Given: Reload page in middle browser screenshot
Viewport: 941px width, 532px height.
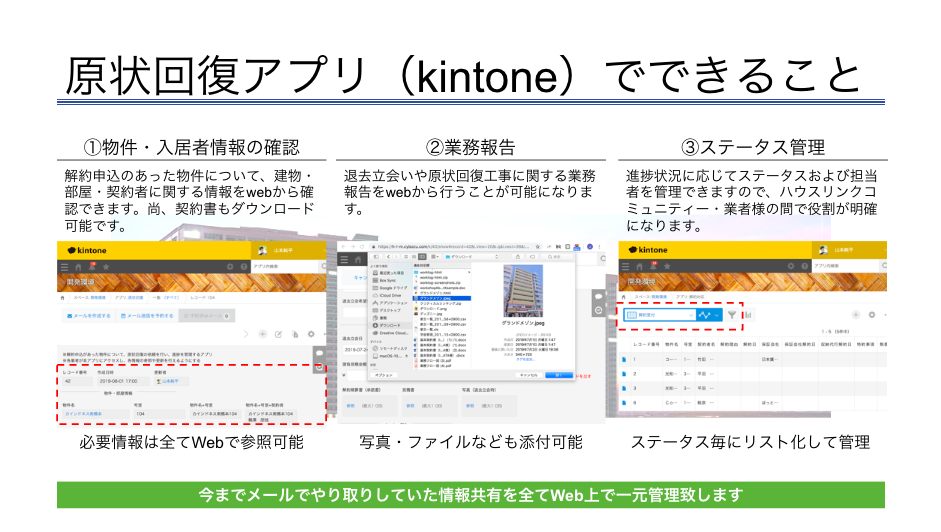Looking at the screenshot, I should coord(362,247).
